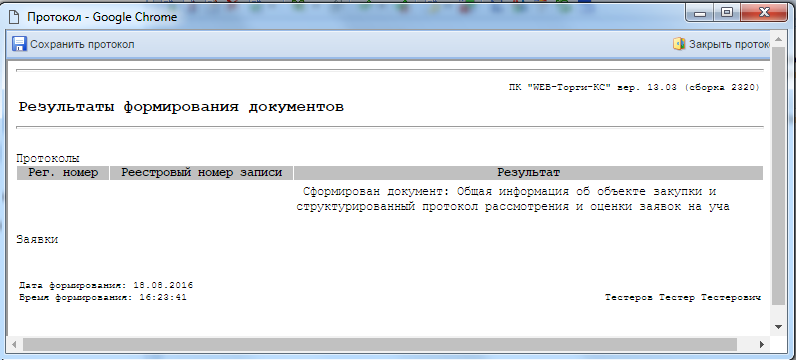796x360 pixels.
Task: Click the Результаты формирования документов heading
Action: (x=181, y=108)
